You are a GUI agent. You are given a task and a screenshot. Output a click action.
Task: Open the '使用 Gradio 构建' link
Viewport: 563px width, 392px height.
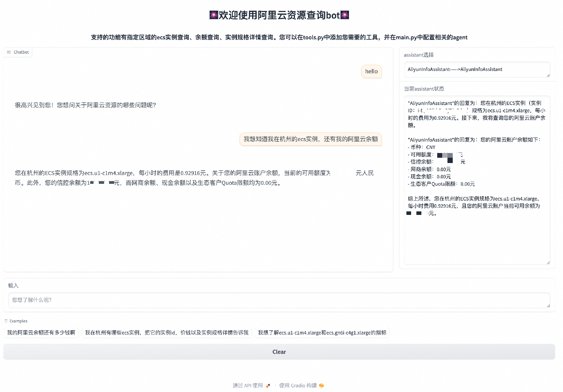301,386
